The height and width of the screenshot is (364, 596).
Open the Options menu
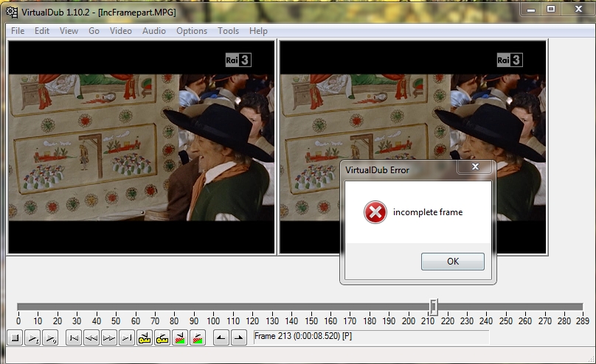click(192, 31)
